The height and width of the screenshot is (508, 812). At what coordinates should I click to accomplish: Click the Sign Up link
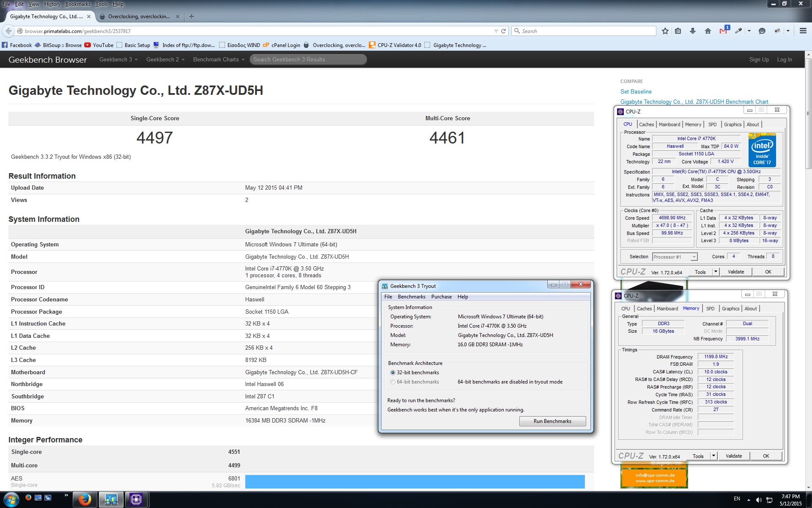click(x=759, y=60)
